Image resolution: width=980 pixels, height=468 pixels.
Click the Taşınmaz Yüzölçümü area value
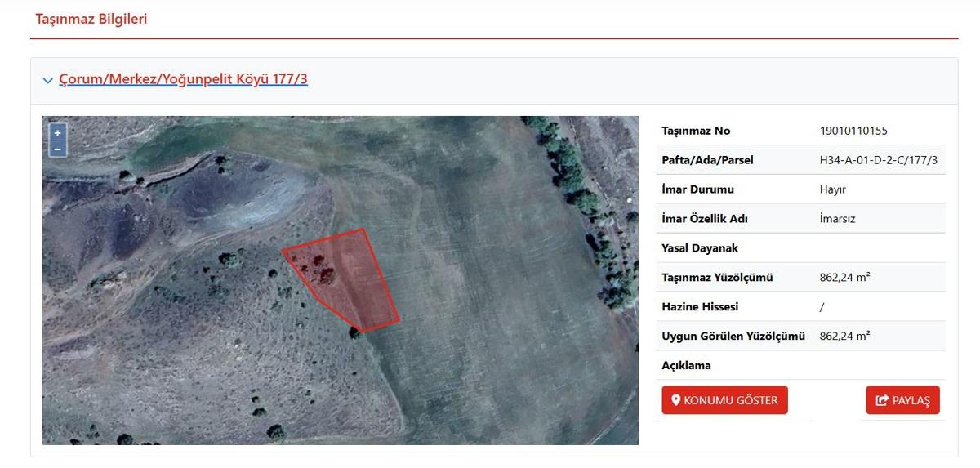844,278
